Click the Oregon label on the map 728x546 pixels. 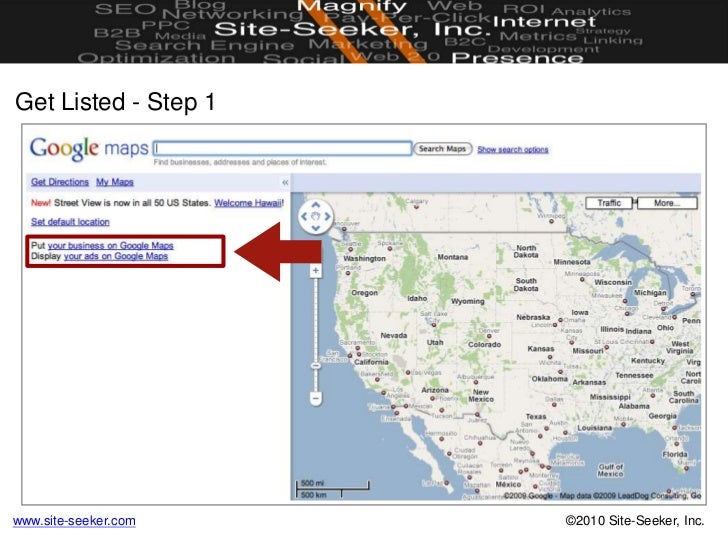(x=364, y=293)
